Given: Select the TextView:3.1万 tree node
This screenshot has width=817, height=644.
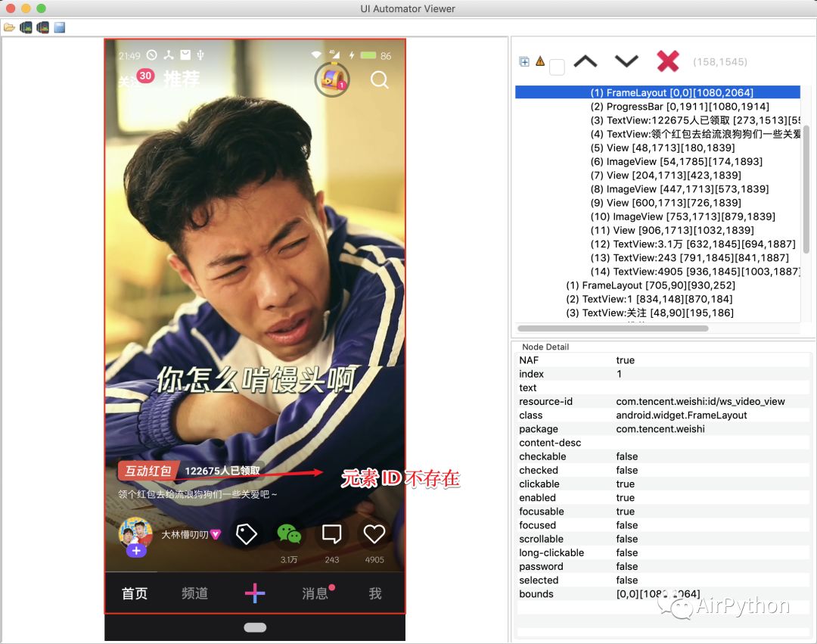Looking at the screenshot, I should pyautogui.click(x=692, y=244).
